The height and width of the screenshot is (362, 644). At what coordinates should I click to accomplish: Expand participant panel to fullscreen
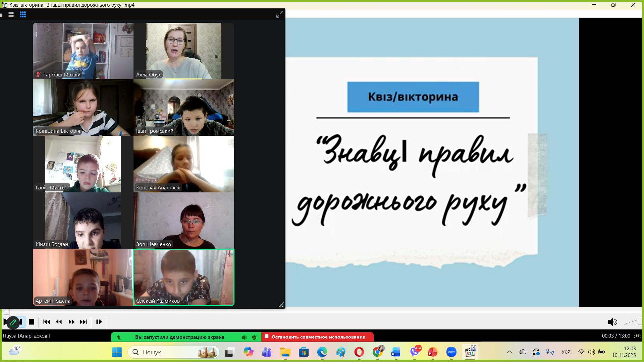click(279, 14)
